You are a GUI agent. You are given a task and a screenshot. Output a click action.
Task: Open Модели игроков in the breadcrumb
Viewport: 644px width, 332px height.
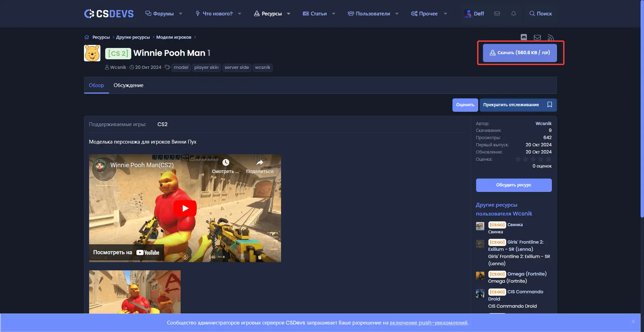tap(174, 37)
